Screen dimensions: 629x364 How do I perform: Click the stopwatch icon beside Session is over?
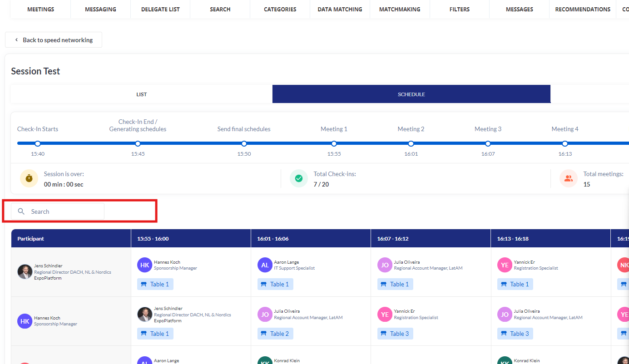[29, 178]
